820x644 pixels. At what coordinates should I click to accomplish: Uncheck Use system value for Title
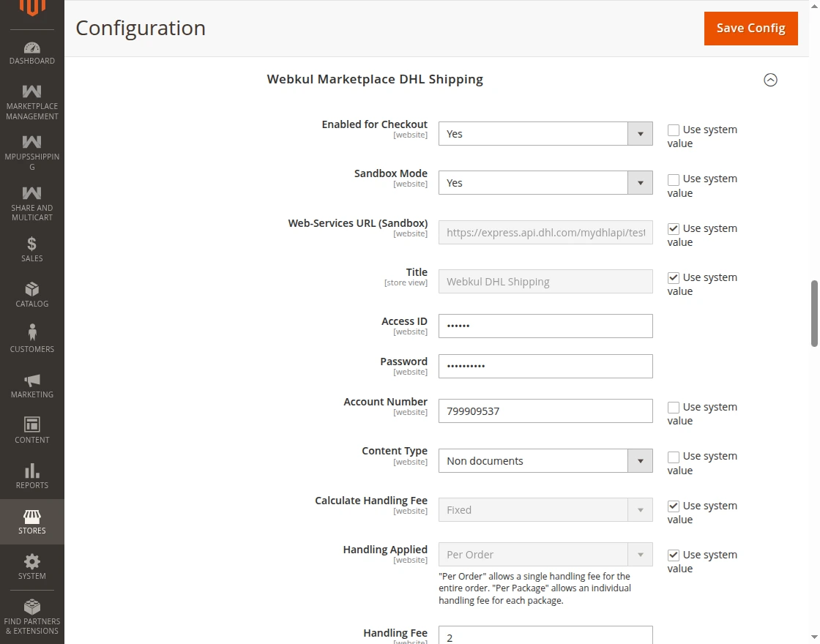[x=674, y=278]
